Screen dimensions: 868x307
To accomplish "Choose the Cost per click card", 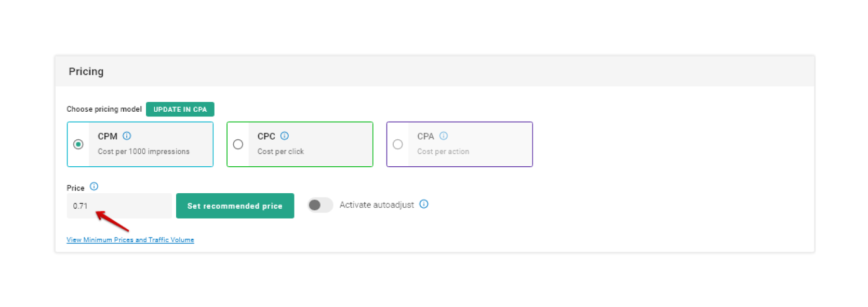I will 310,144.
